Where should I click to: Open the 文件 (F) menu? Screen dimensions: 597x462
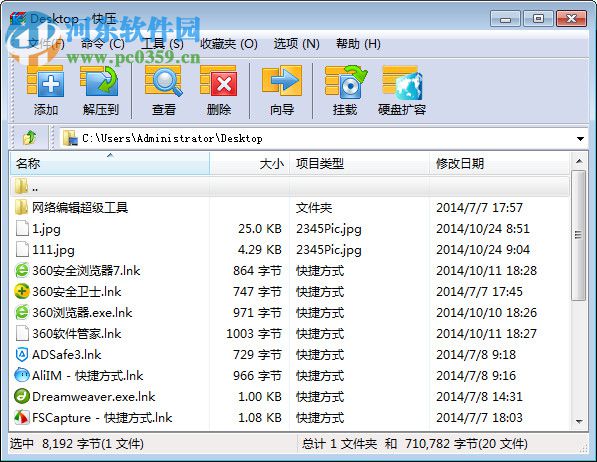45,44
